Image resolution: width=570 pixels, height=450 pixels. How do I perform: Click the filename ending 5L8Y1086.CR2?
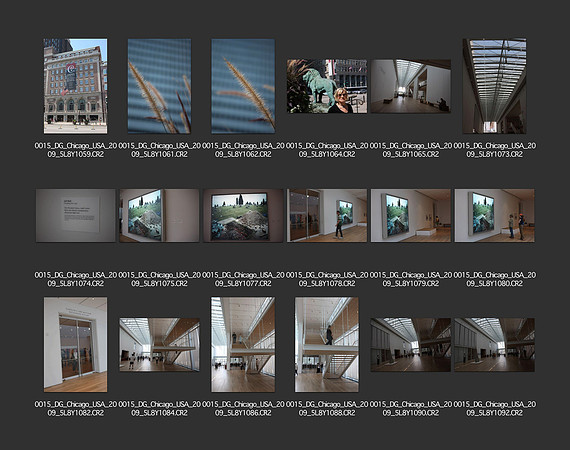[x=243, y=409]
